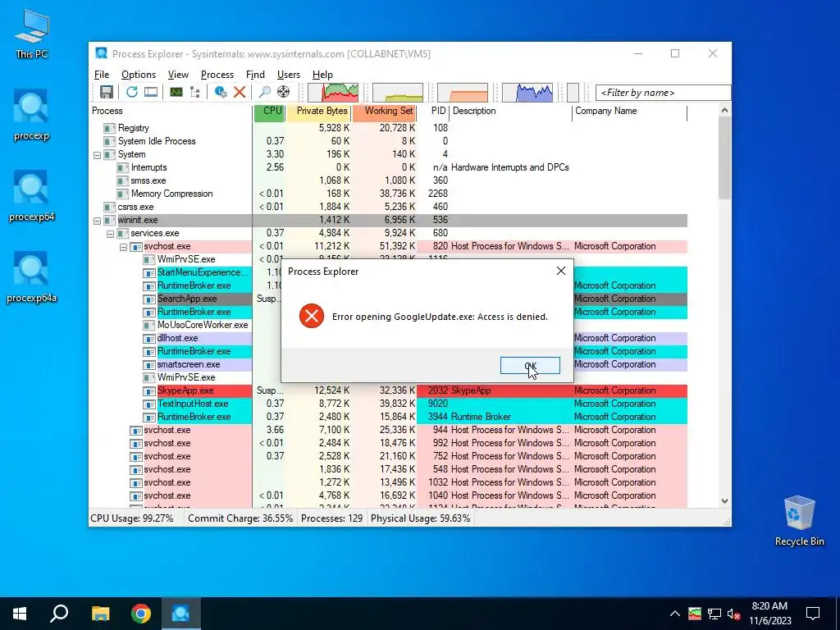This screenshot has width=840, height=630.
Task: Select the This PC desktop icon
Action: [x=31, y=34]
